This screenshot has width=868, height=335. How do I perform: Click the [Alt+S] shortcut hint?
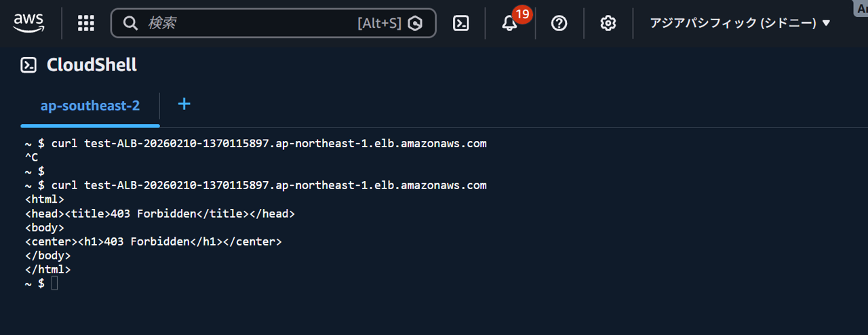[379, 23]
